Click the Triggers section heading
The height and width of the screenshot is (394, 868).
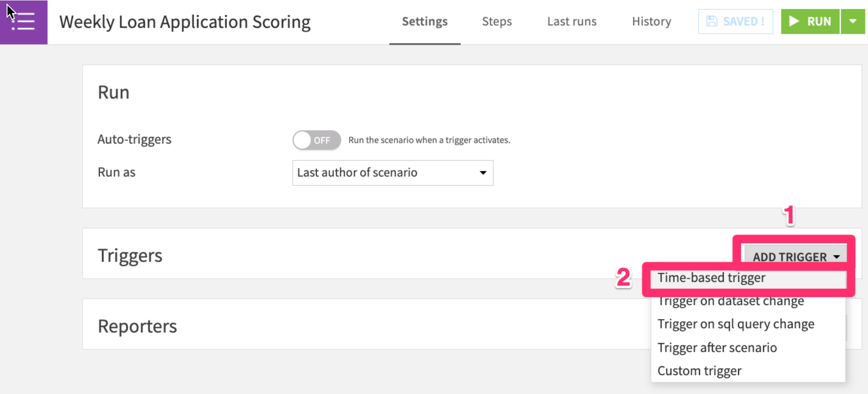click(130, 256)
